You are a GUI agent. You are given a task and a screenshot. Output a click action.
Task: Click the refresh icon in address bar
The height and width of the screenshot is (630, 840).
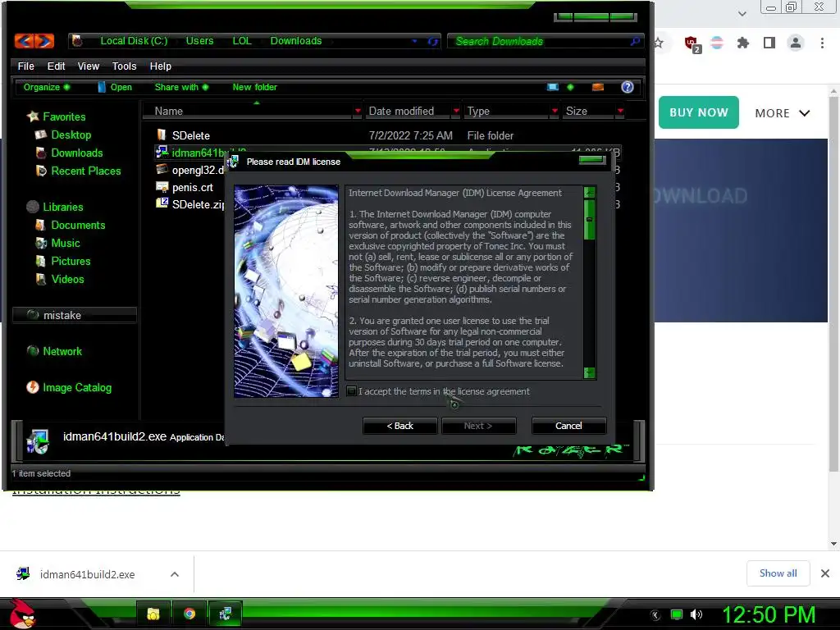[x=433, y=41]
